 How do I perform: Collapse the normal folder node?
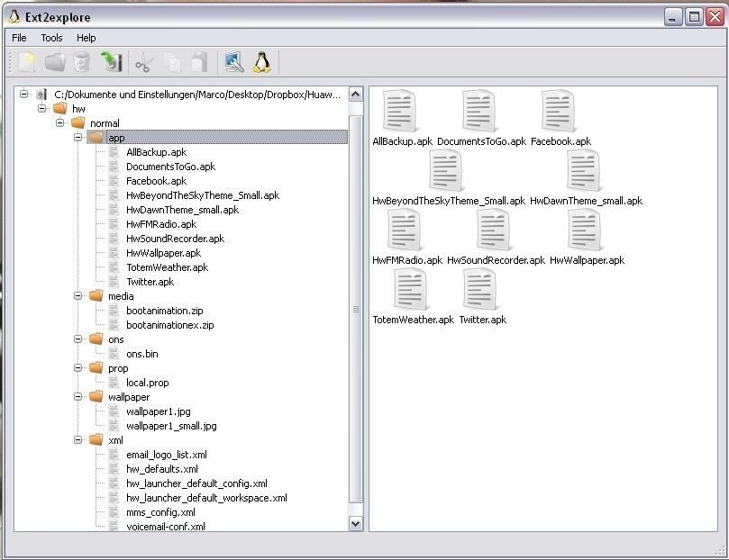pyautogui.click(x=60, y=123)
